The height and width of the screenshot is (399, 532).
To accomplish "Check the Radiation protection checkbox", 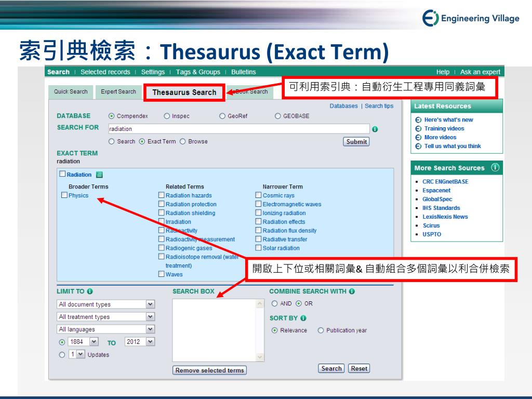I will (162, 204).
